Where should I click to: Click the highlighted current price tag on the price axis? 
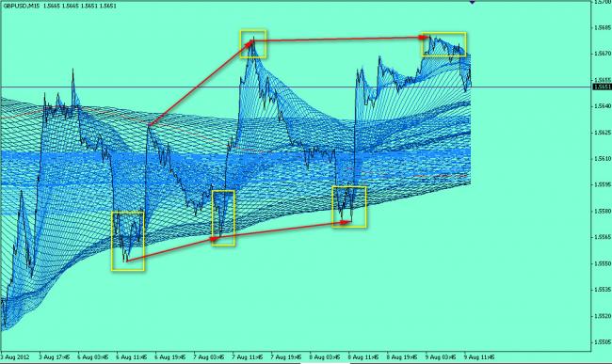(602, 87)
